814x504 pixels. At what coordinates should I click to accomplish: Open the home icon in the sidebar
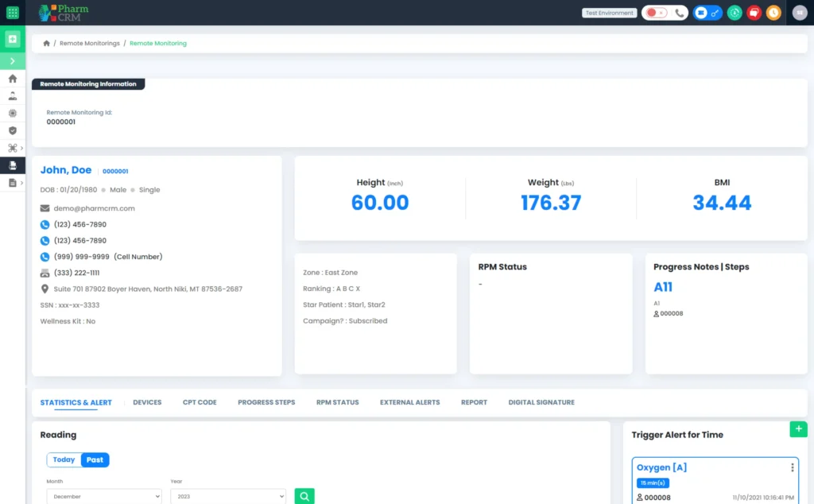click(x=12, y=77)
